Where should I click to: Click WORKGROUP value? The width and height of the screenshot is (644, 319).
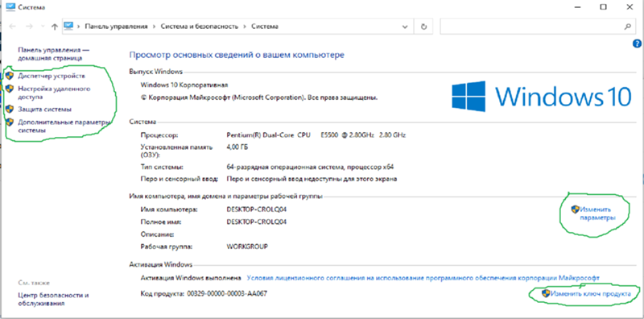pos(247,246)
